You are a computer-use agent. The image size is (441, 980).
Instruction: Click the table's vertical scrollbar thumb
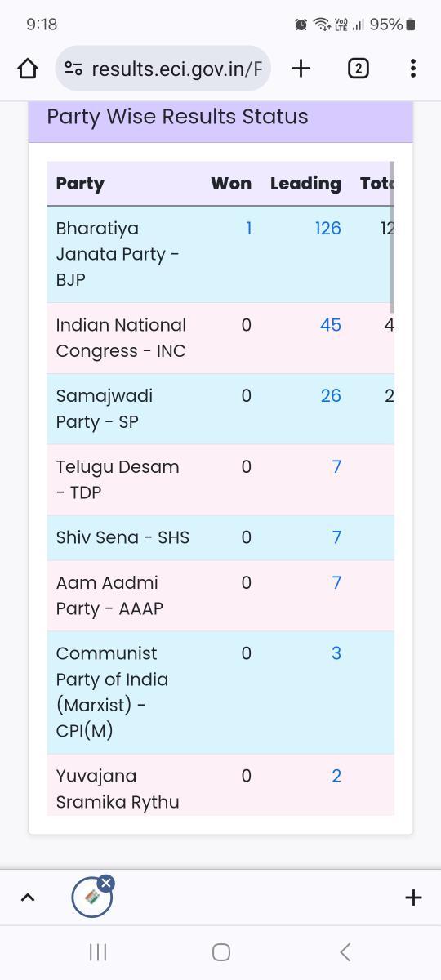coord(392,237)
